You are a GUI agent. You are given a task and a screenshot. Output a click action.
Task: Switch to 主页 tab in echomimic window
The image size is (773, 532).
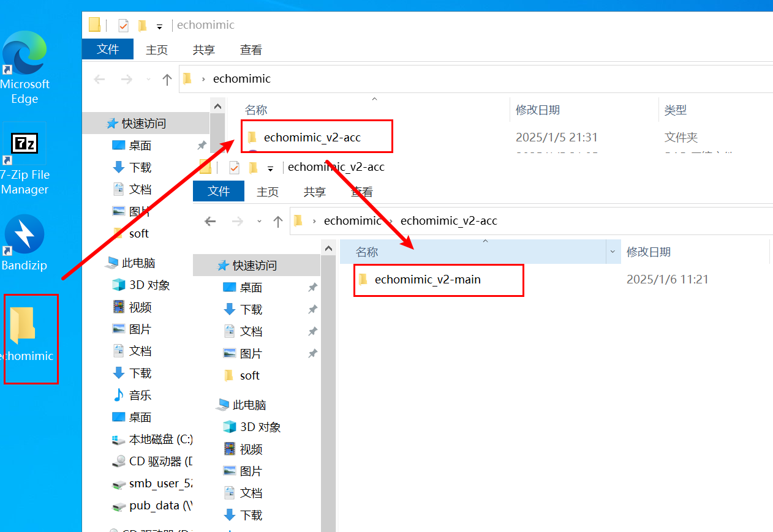[x=157, y=50]
